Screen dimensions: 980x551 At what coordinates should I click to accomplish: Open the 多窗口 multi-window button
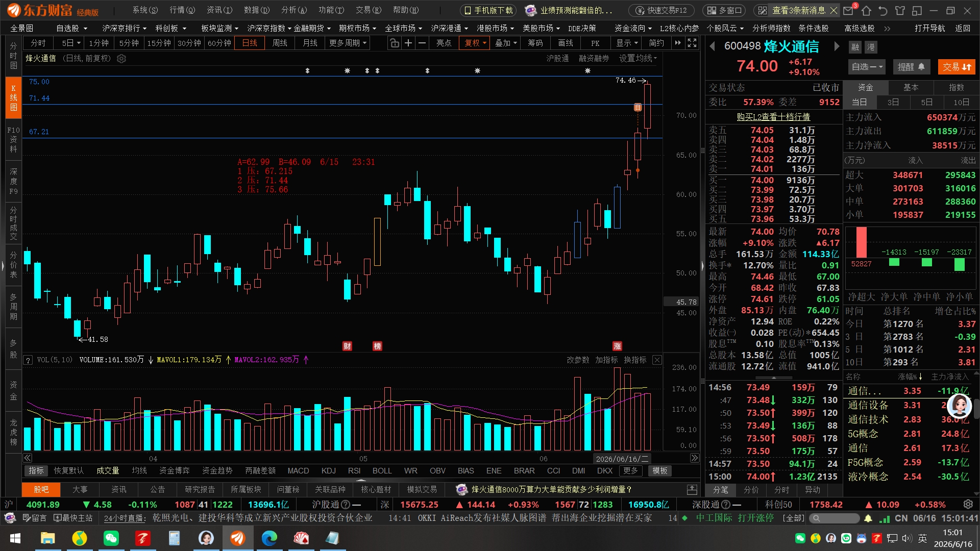tap(724, 10)
